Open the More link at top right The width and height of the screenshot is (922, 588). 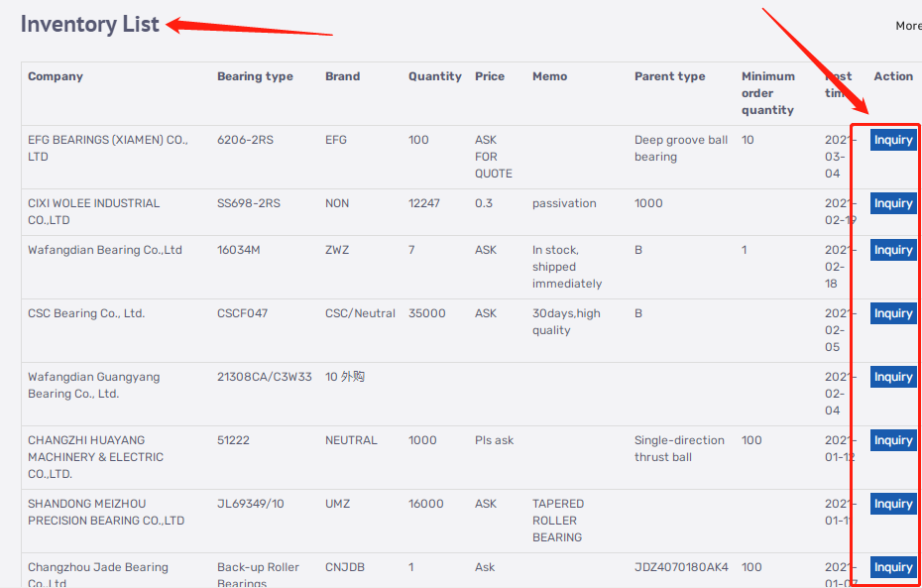(x=907, y=26)
